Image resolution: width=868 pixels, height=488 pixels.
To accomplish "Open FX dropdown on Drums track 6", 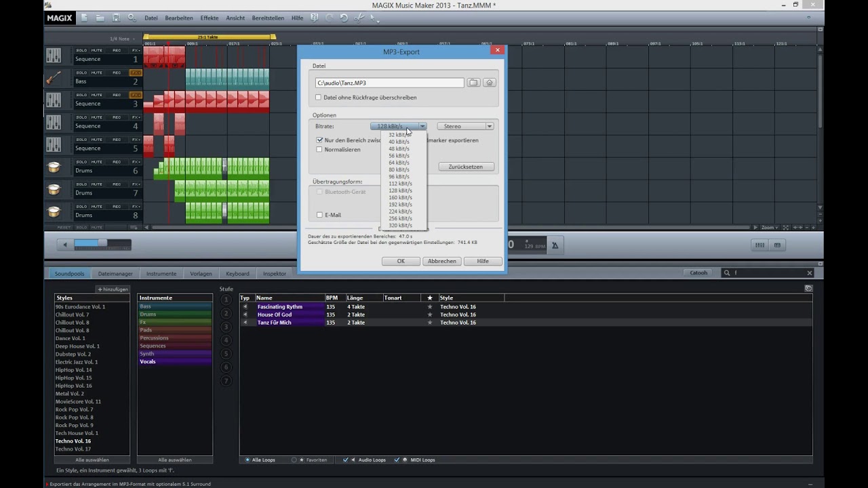I will [x=136, y=162].
